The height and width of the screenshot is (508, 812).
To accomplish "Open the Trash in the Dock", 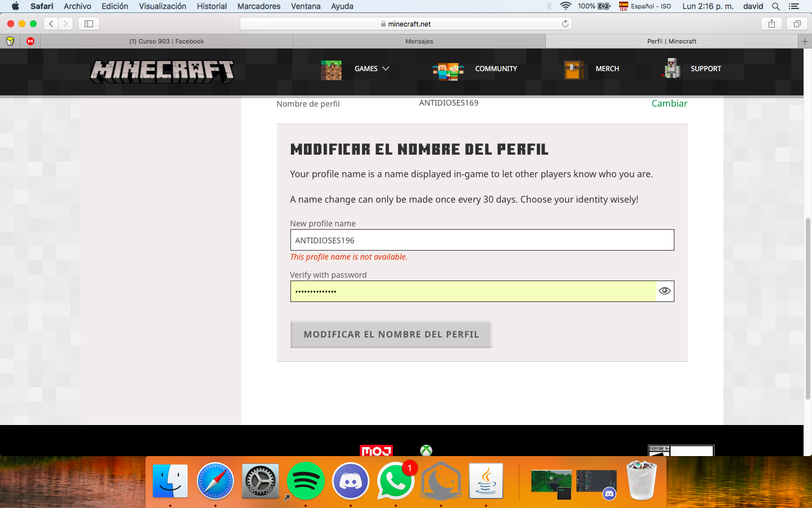I will point(642,480).
